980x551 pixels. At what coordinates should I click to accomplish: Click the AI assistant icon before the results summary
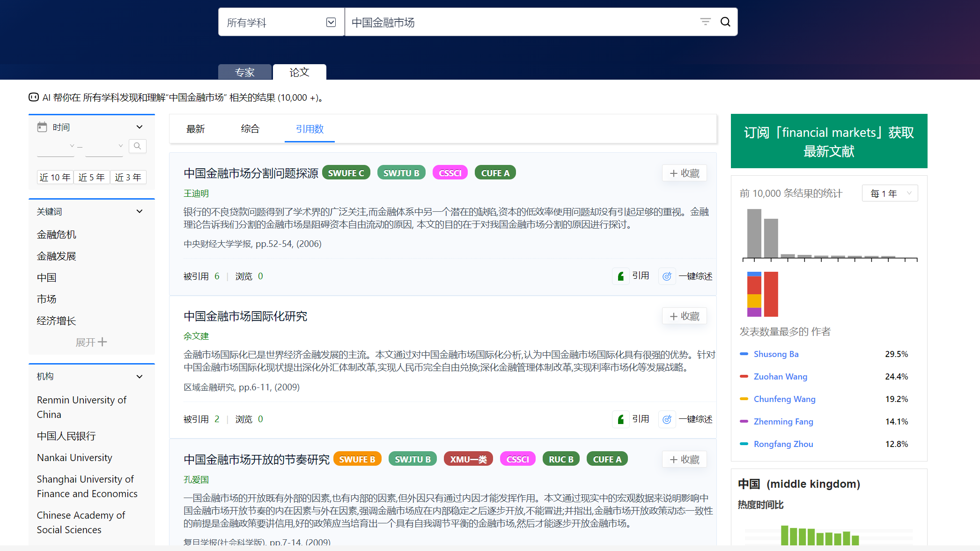click(34, 97)
